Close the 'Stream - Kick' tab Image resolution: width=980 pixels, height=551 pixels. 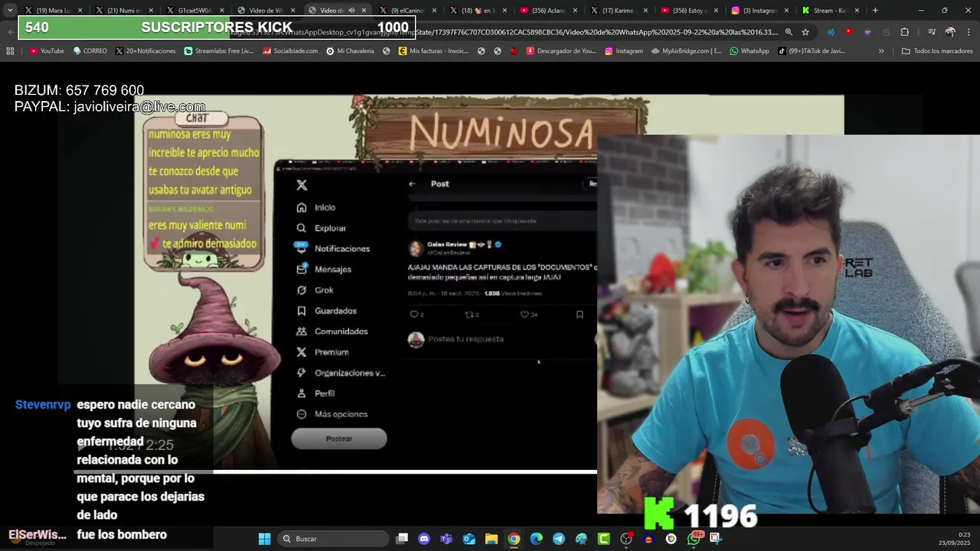coord(857,10)
